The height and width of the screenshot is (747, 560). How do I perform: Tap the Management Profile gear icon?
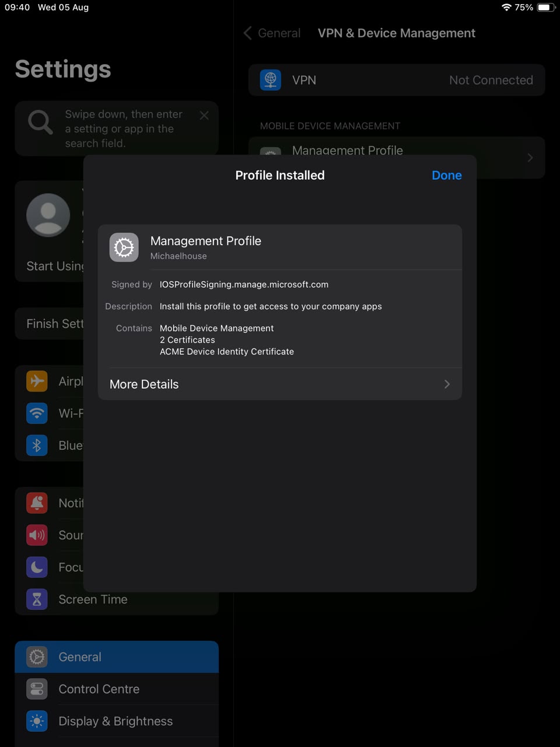pos(124,247)
